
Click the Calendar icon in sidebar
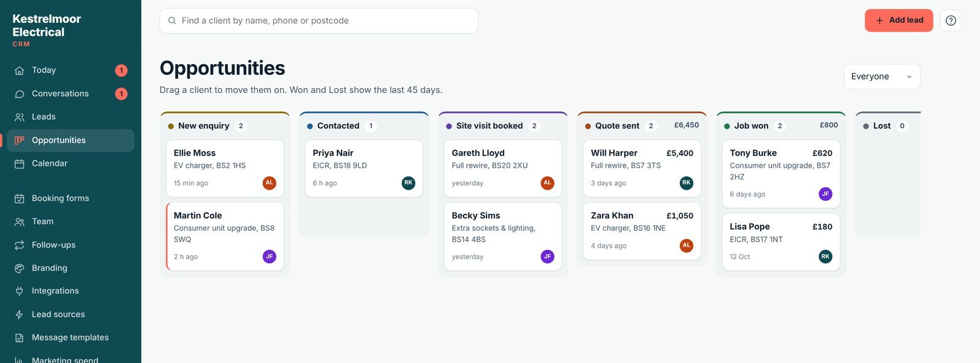click(20, 163)
